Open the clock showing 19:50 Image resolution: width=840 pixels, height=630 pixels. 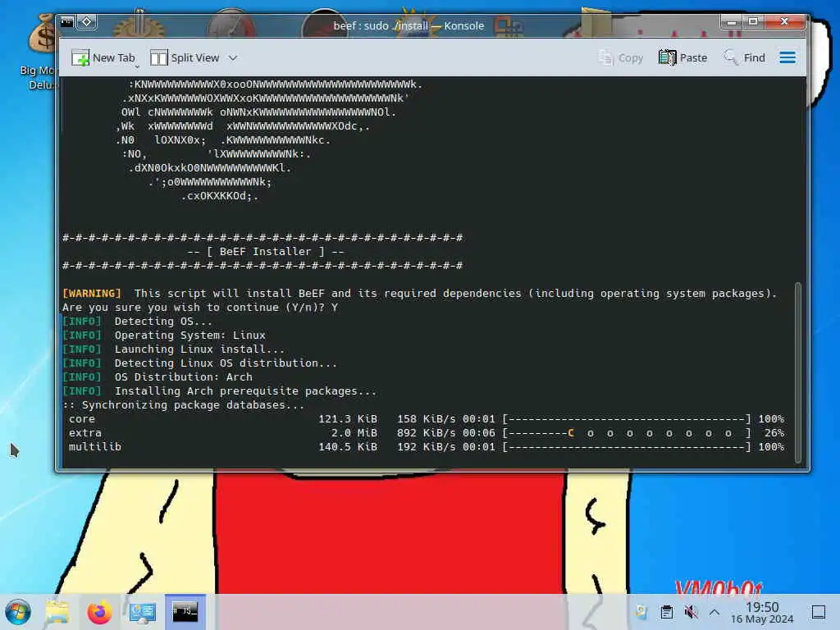pyautogui.click(x=762, y=612)
